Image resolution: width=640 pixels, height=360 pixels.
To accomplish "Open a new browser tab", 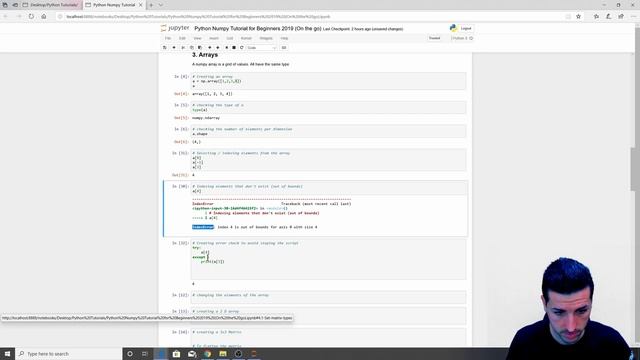I will (151, 5).
